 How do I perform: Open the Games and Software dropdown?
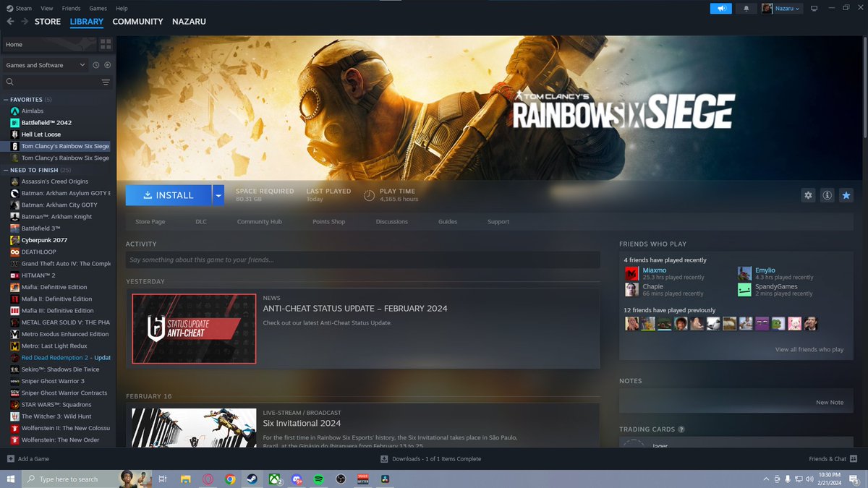coord(45,65)
